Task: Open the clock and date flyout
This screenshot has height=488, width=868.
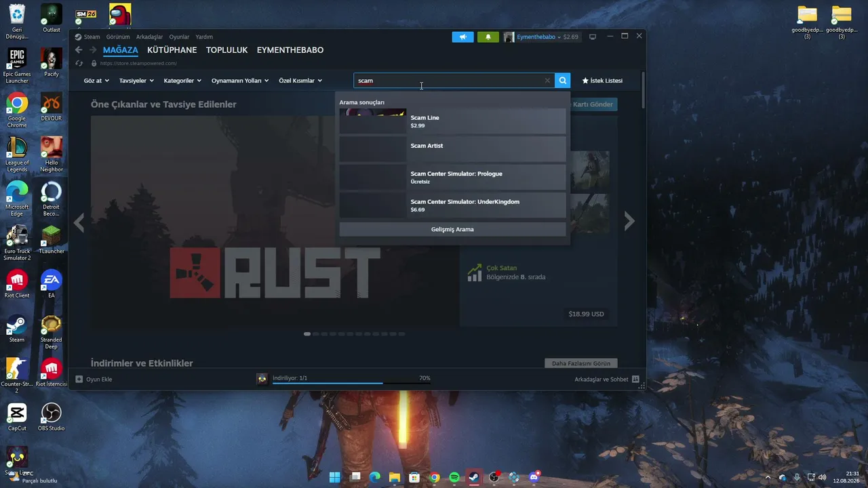Action: [846, 477]
